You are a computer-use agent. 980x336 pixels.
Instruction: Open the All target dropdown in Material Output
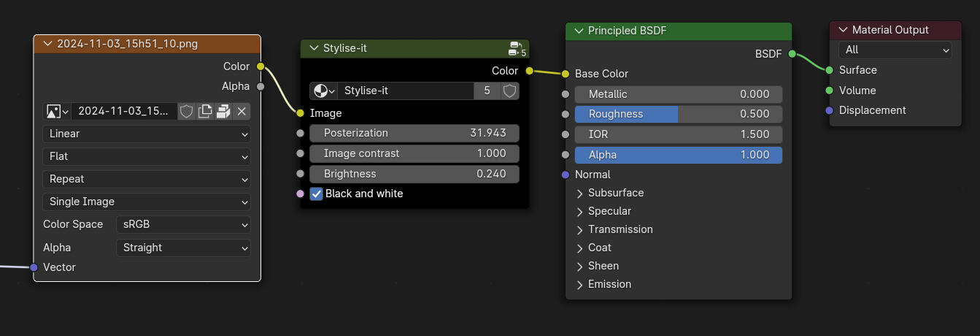tap(895, 50)
